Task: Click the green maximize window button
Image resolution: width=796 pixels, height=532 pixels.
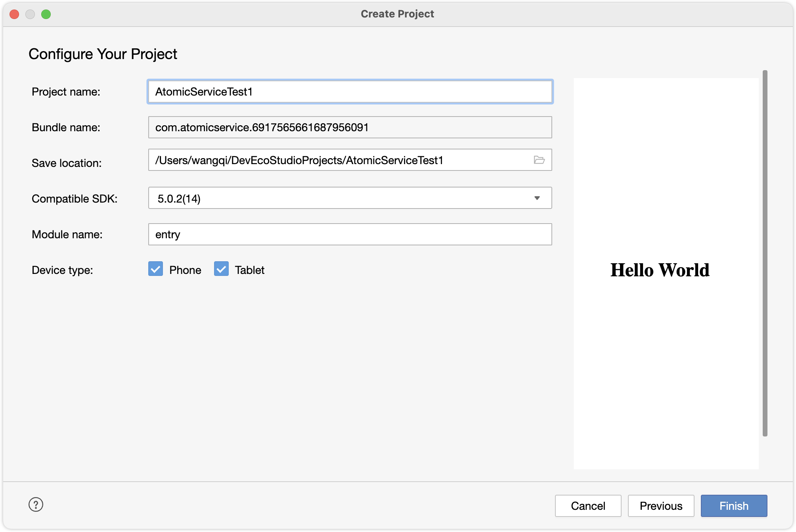Action: pos(46,14)
